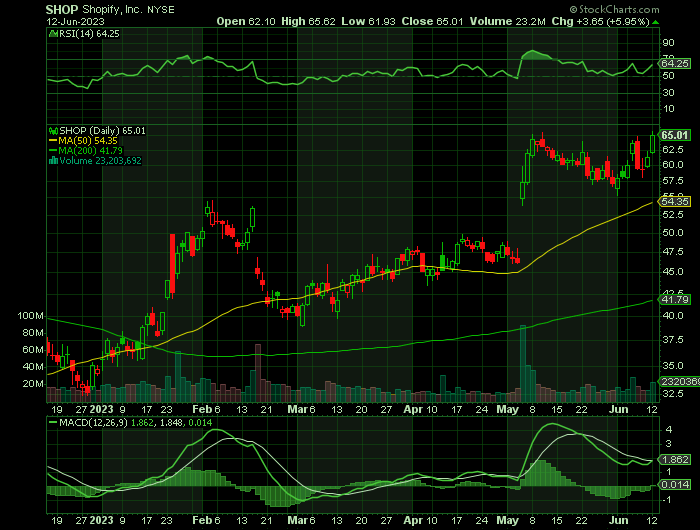
Task: Click the 1.862 MACD value tag on right axis
Action: click(675, 460)
